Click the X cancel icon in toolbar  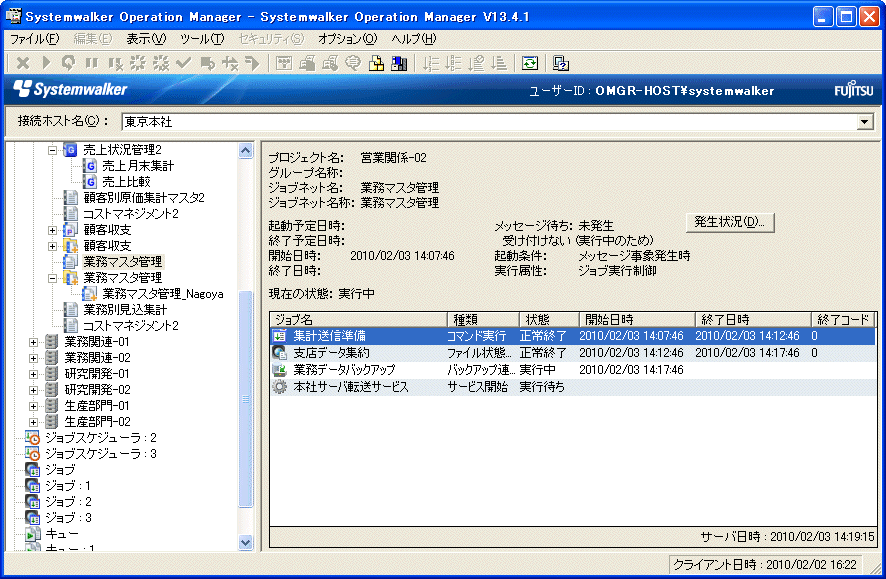tap(23, 63)
